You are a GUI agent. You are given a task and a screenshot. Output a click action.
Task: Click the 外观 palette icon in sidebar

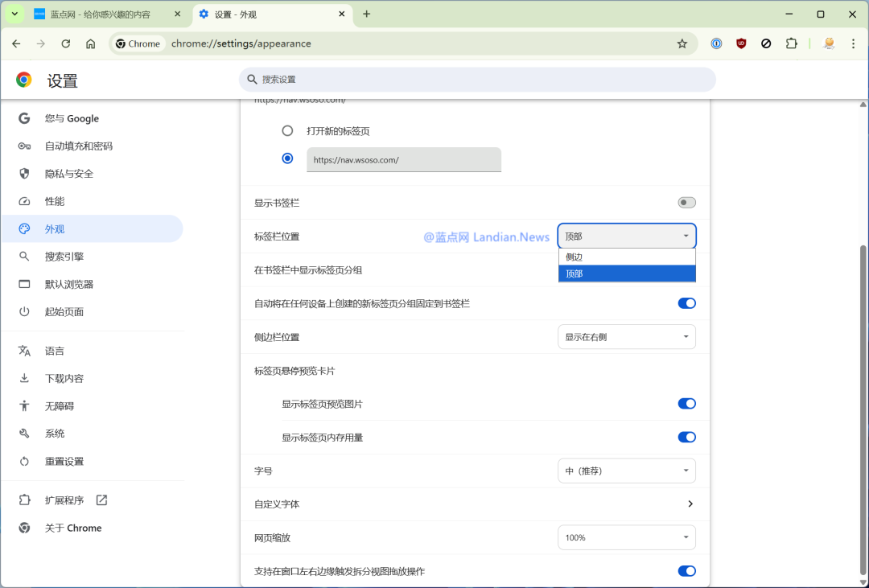(x=24, y=228)
